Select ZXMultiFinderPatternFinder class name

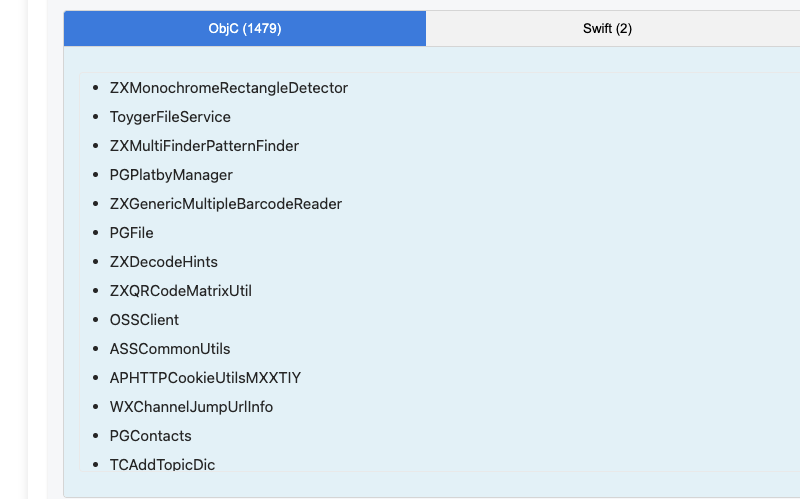[x=204, y=146]
